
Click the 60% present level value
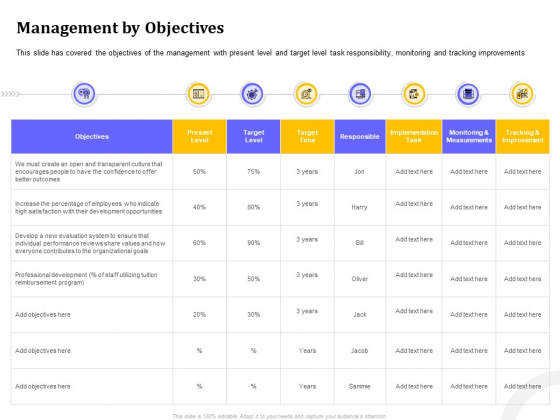199,243
